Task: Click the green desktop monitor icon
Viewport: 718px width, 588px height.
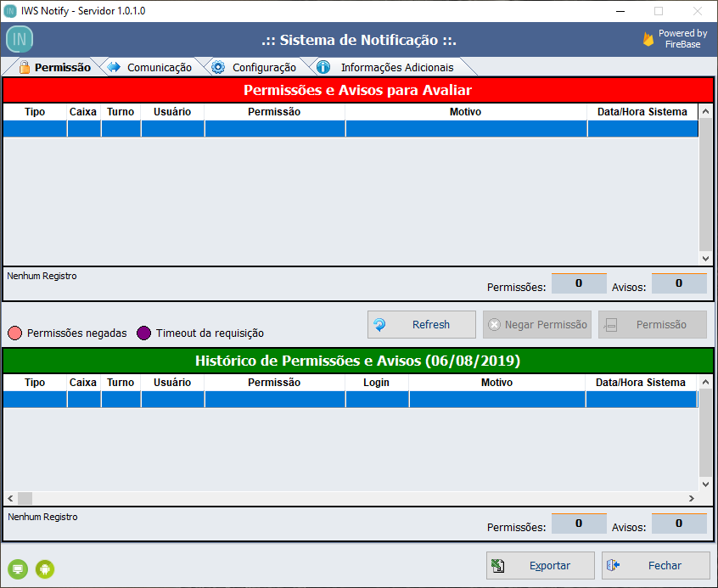Action: coord(17,568)
